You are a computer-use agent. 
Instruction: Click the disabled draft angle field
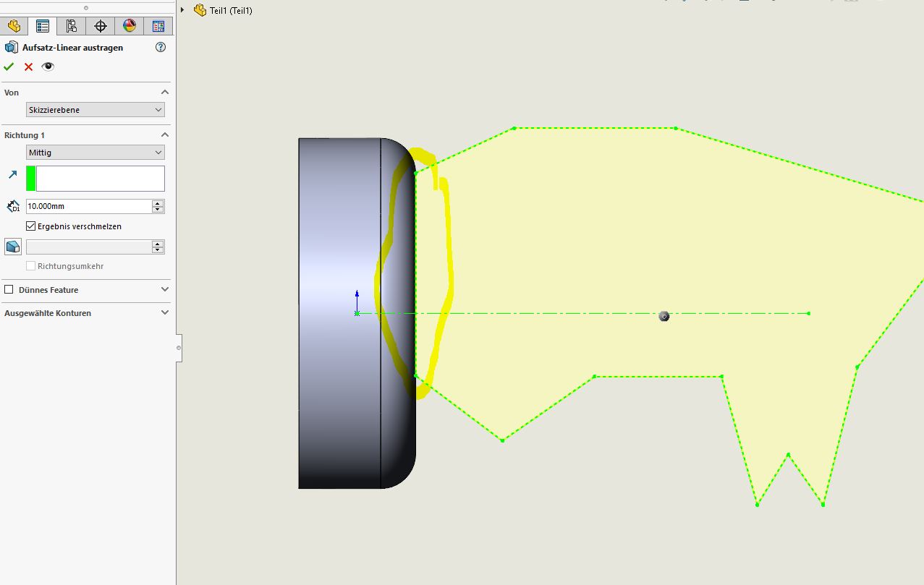[88, 247]
